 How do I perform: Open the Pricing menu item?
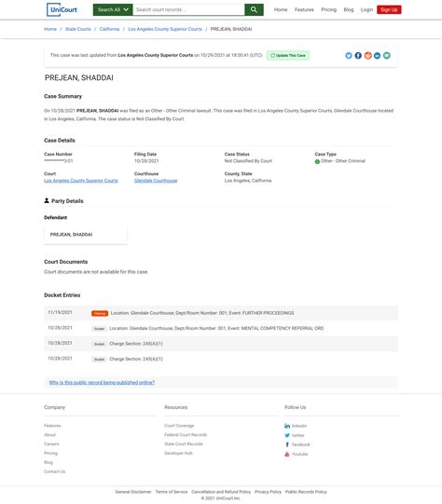click(329, 9)
